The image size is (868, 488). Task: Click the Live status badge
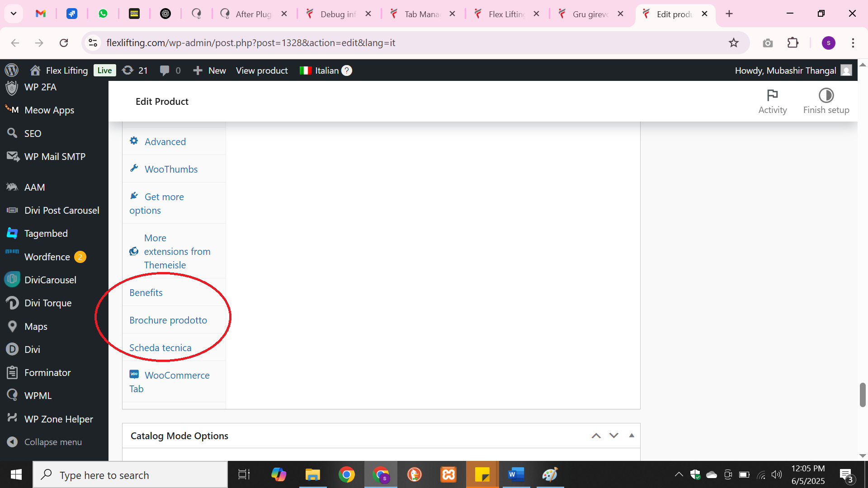coord(104,70)
